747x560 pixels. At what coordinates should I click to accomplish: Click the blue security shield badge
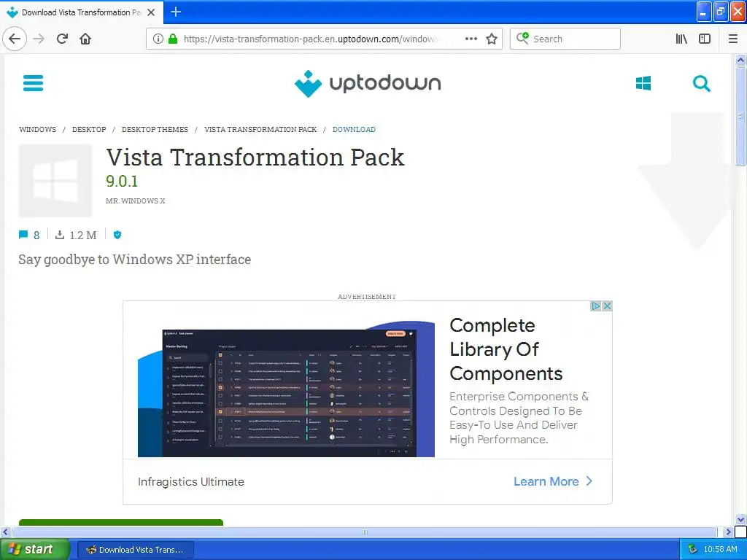coord(117,235)
